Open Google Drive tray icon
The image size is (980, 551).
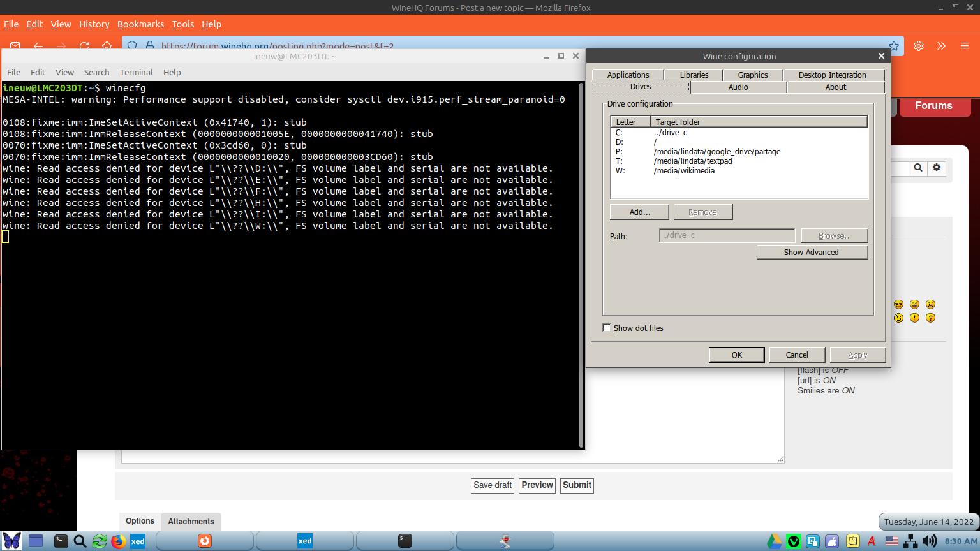point(774,541)
